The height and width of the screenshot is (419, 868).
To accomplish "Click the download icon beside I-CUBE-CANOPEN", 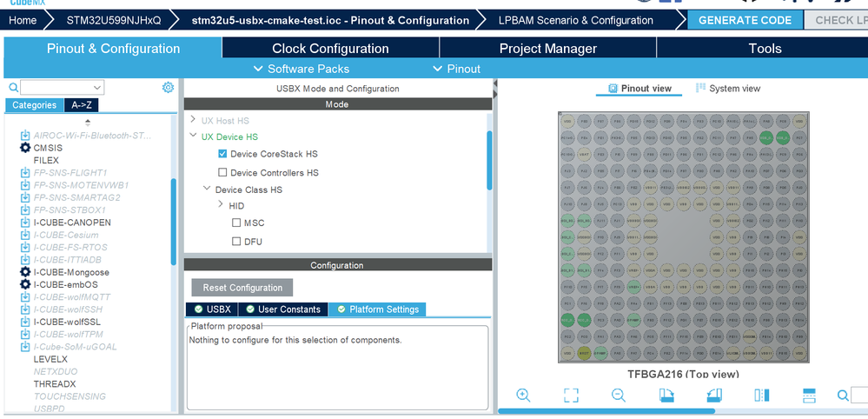I will click(x=25, y=223).
